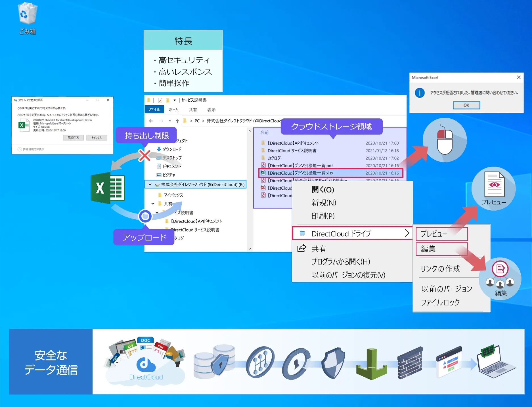532x407 pixels.
Task: Click the green download arrow icon
Action: point(371,364)
